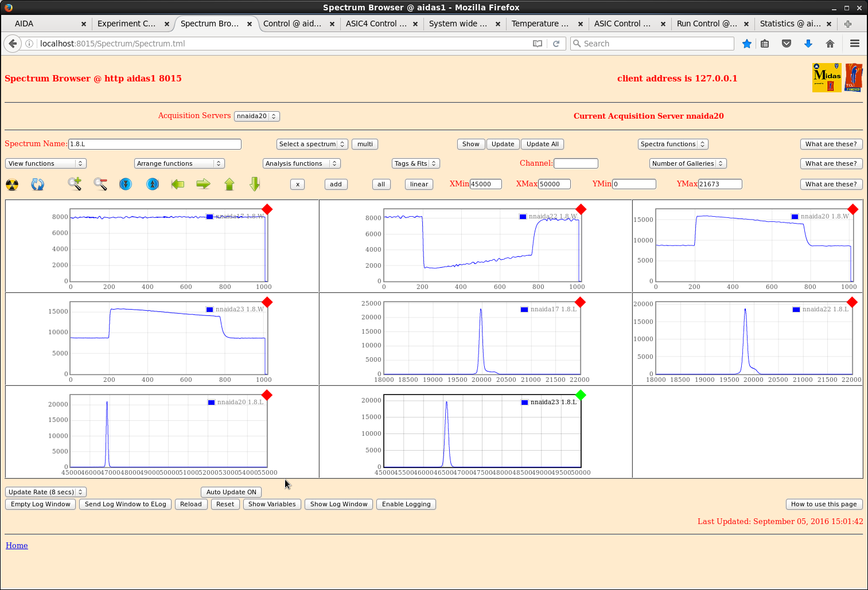Image resolution: width=868 pixels, height=590 pixels.
Task: Click the site info icon beside the URL
Action: pos(29,44)
